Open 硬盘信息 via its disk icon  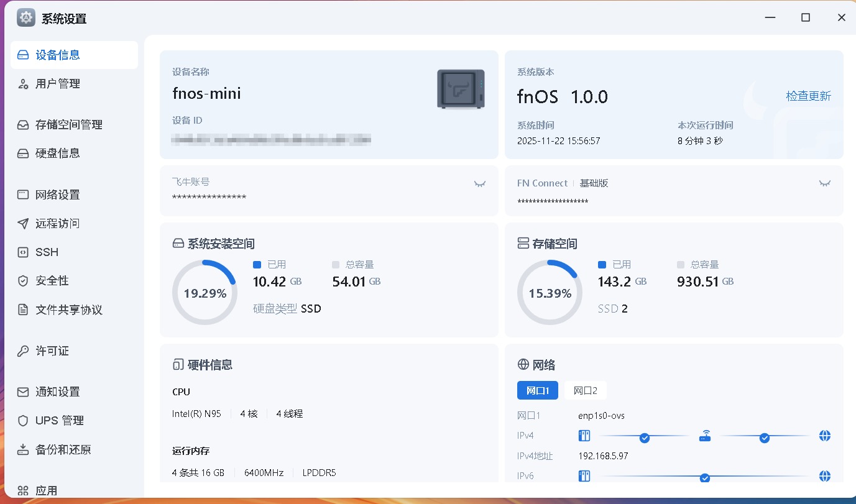click(x=22, y=153)
